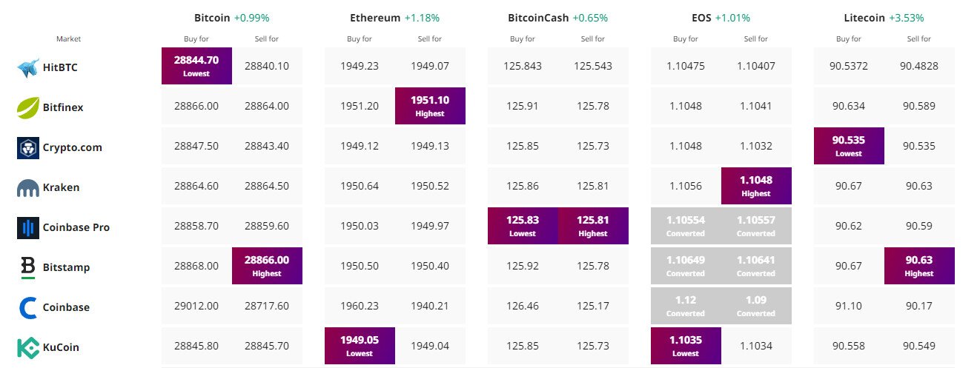Viewport: 980px width, 368px height.
Task: Click the Bitfinex green leaf icon
Action: click(28, 108)
